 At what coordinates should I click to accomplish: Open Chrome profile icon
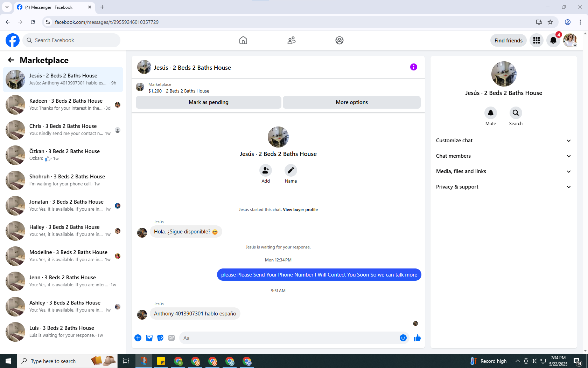(568, 22)
